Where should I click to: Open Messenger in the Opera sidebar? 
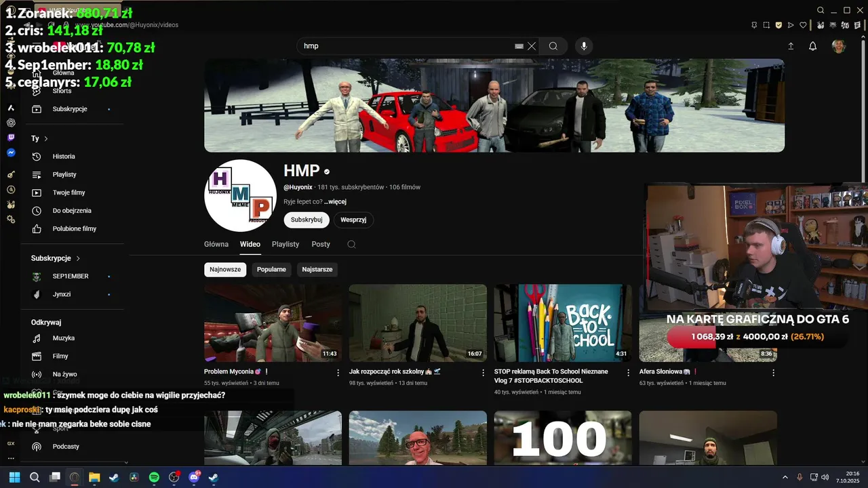[x=11, y=152]
